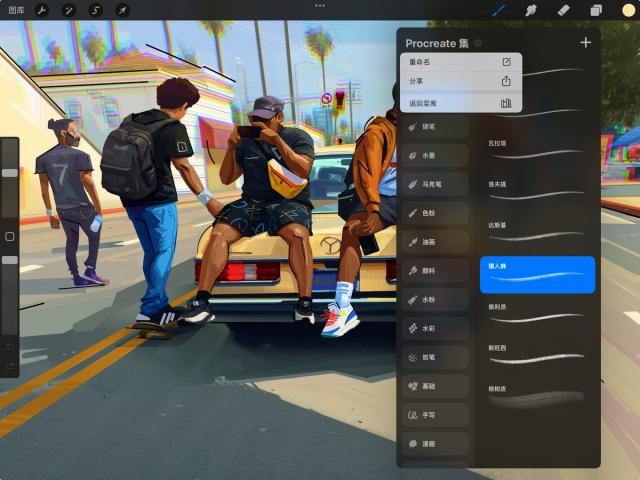Open the 基础 brush category
Image resolution: width=640 pixels, height=480 pixels.
tap(435, 386)
